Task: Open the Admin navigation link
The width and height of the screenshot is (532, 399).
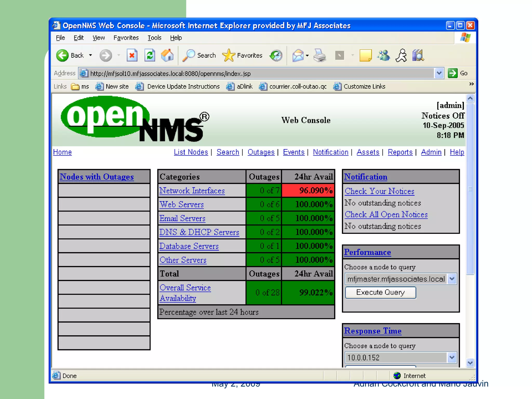Action: coord(431,152)
